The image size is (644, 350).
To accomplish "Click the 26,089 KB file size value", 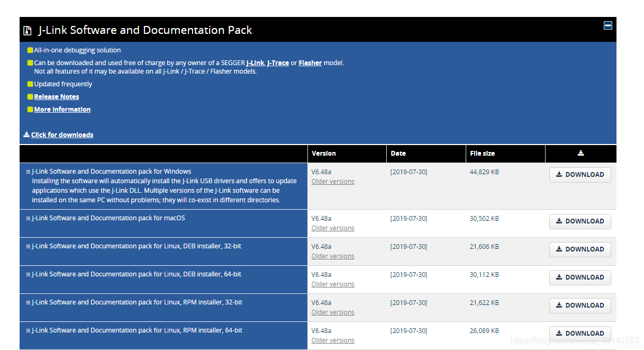I will click(x=484, y=331).
